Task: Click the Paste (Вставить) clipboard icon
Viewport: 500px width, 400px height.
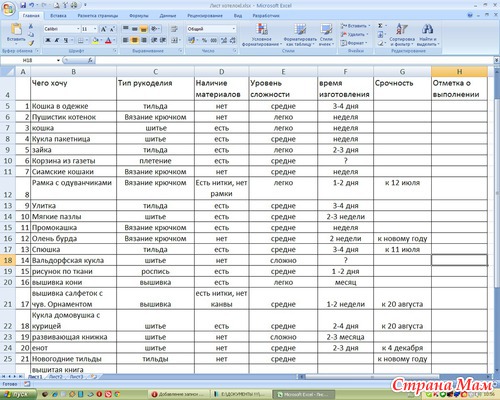Action: pos(16,29)
